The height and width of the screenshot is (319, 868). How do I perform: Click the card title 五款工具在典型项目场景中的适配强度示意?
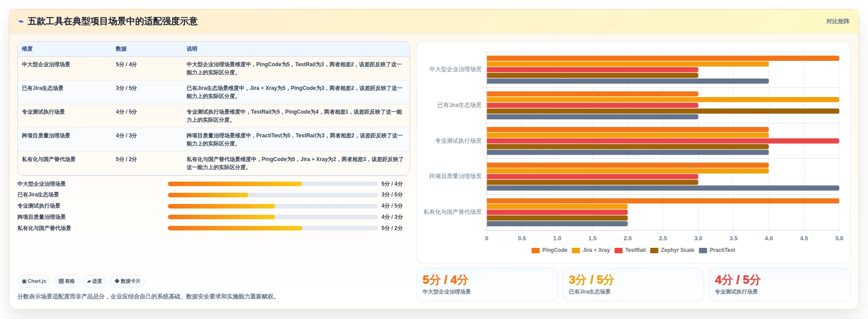coord(113,21)
